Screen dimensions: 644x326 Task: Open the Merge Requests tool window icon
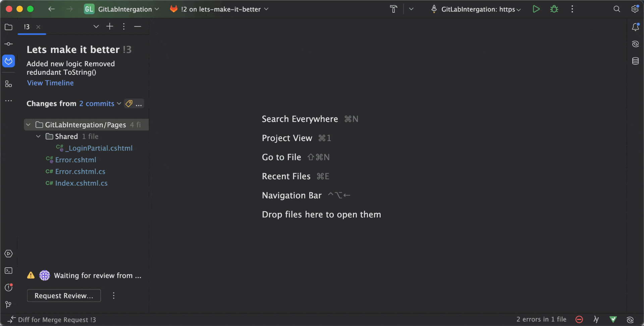9,61
